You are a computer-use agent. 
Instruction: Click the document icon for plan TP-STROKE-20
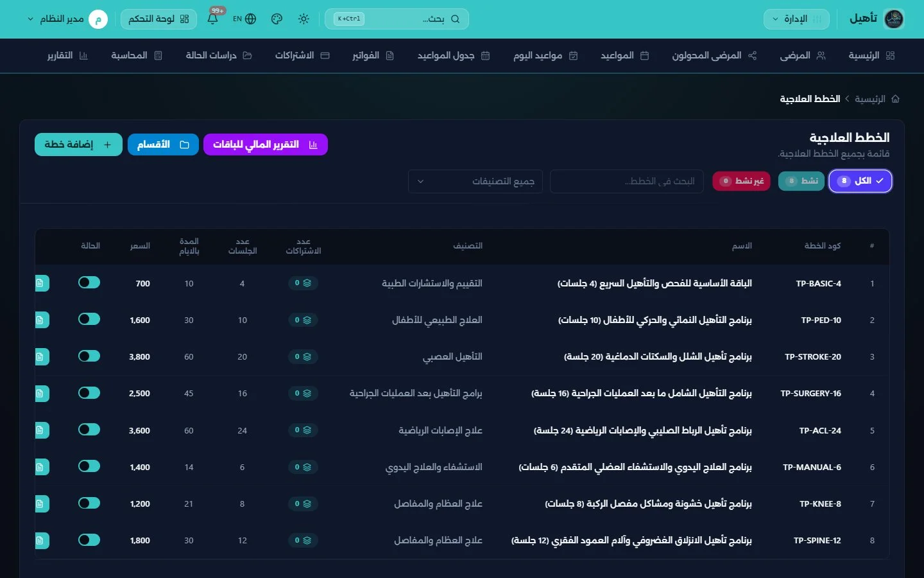pos(41,356)
